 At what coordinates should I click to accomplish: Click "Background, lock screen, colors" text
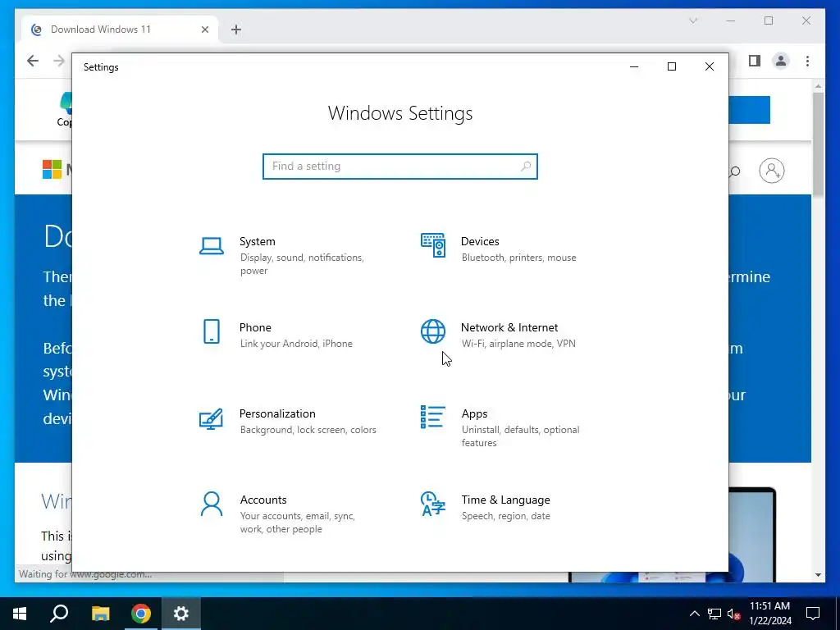(308, 430)
